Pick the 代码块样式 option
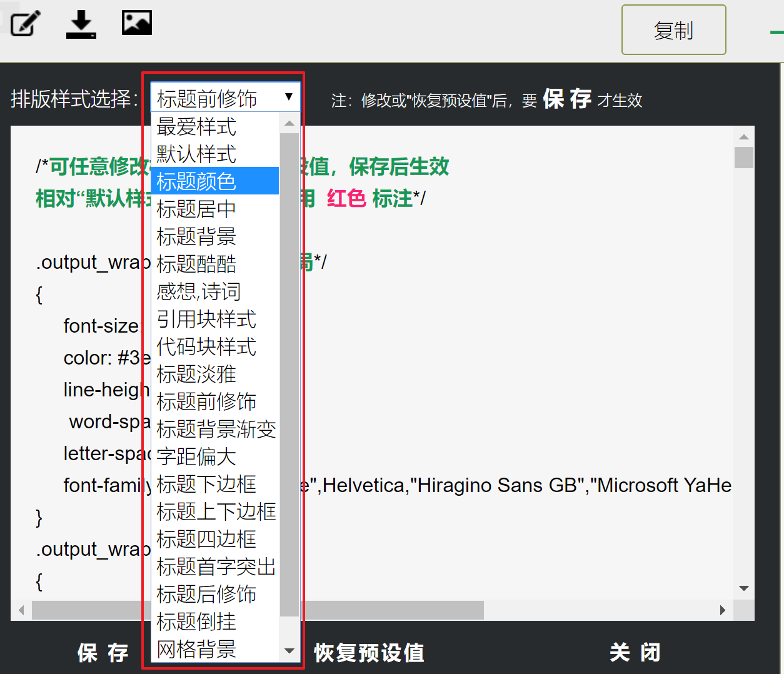Image resolution: width=784 pixels, height=674 pixels. [x=215, y=346]
